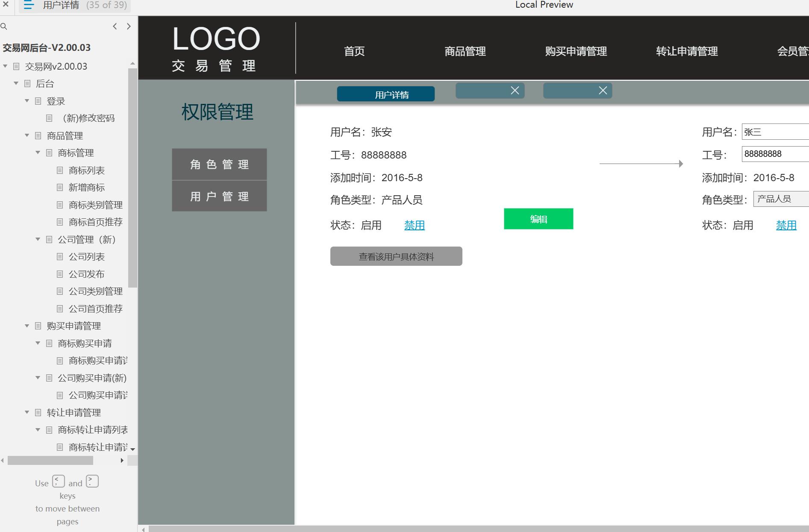
Task: Open the 商标类别管理 page in the tree
Action: 96,205
